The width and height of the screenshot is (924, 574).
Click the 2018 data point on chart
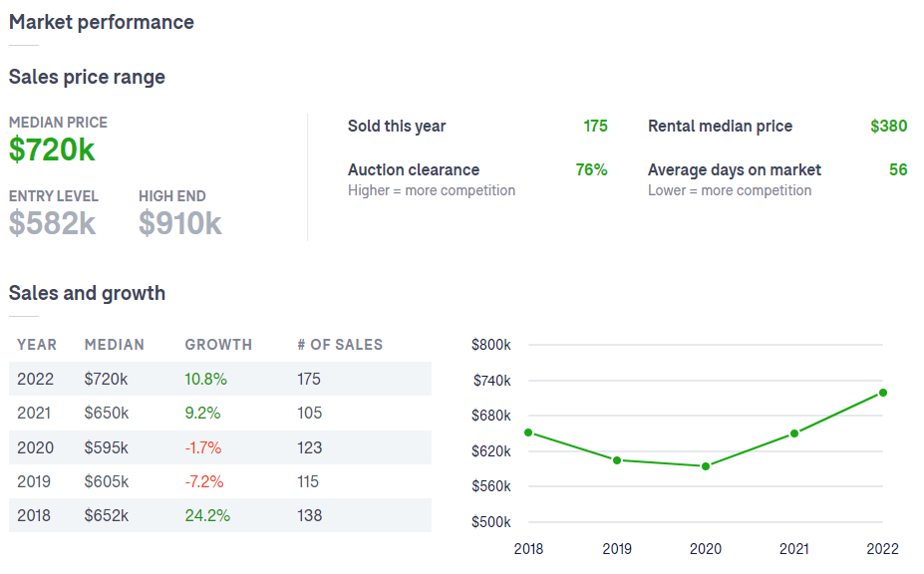pyautogui.click(x=528, y=432)
